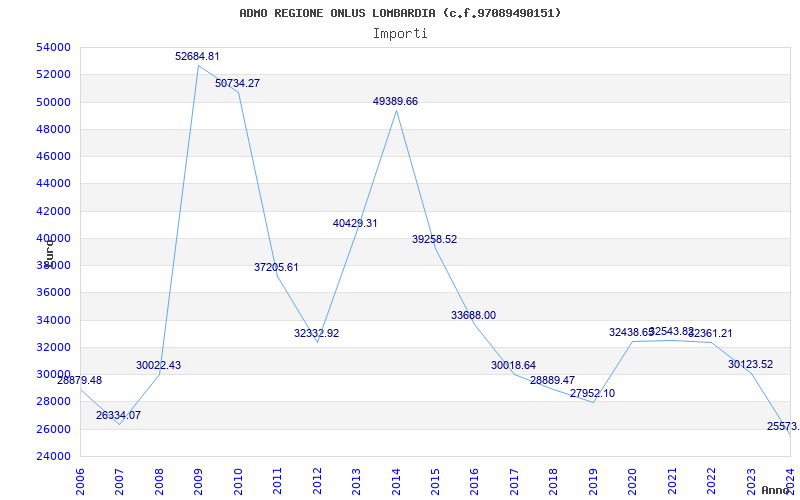
Task: Select the 50734.27 data label
Action: [237, 83]
